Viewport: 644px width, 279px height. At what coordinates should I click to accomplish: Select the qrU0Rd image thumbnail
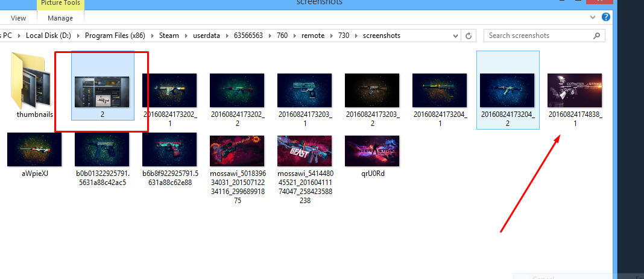pos(372,151)
